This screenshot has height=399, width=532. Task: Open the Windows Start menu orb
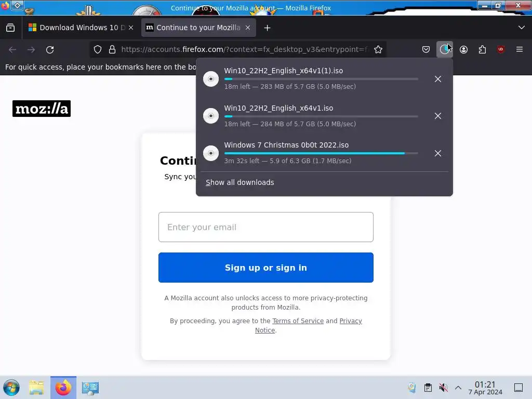[x=11, y=388]
